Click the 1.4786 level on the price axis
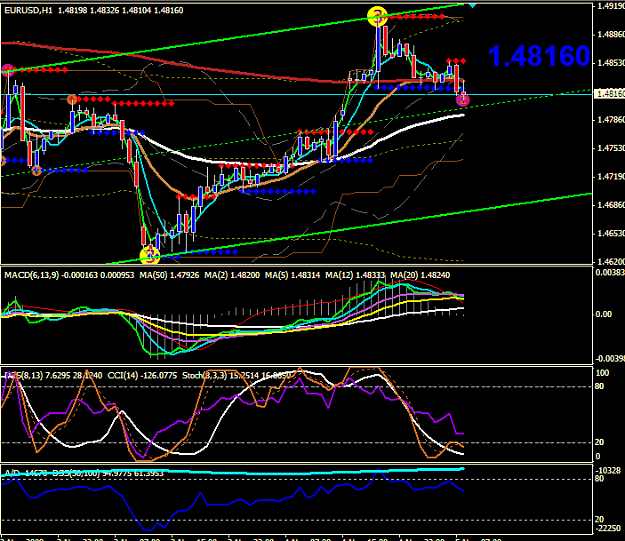 coord(610,120)
